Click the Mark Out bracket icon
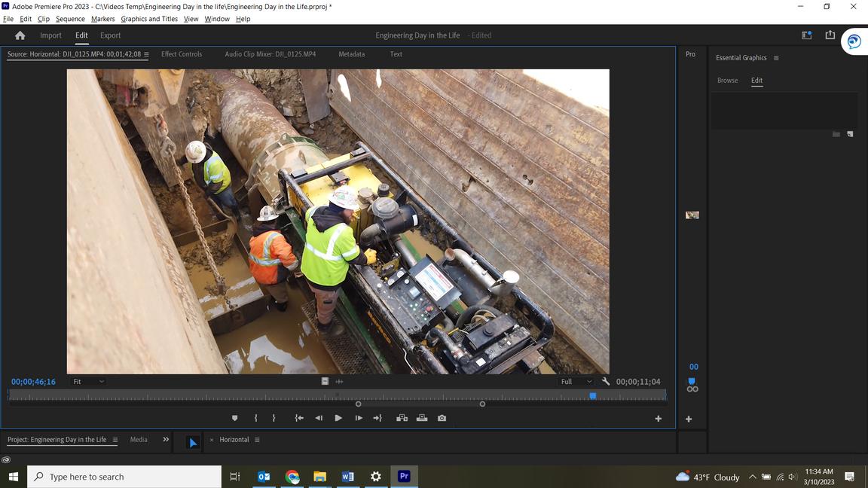 274,418
